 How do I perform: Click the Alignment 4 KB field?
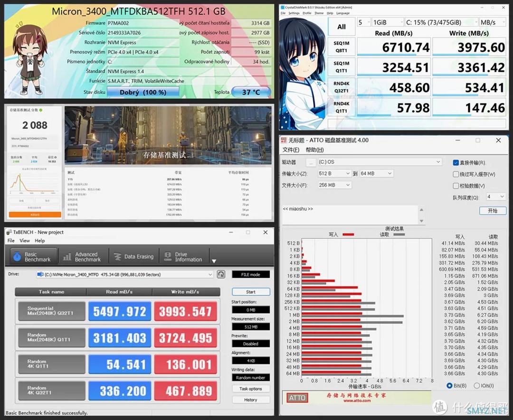coord(251,361)
